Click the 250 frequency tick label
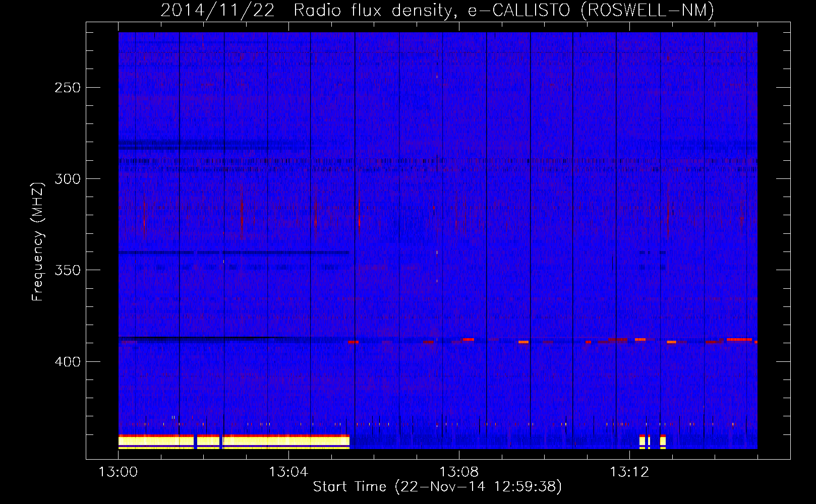 pos(68,88)
